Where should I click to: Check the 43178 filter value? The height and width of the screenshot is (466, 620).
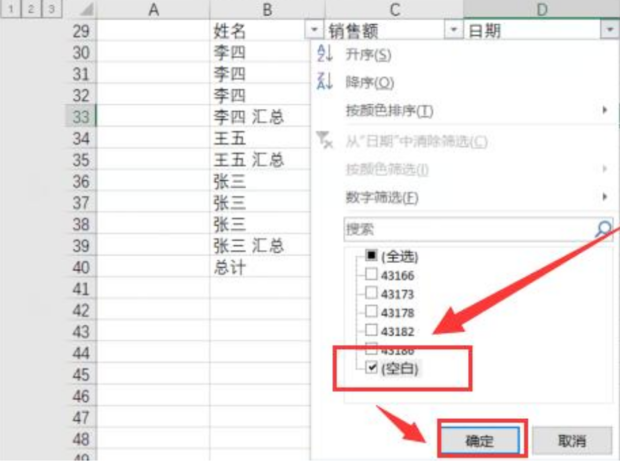click(371, 311)
